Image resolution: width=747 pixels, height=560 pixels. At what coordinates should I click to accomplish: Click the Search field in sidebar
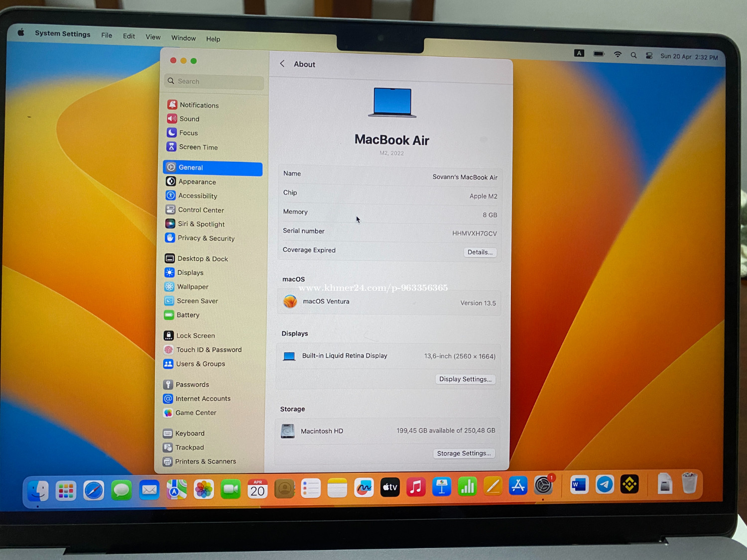(214, 81)
